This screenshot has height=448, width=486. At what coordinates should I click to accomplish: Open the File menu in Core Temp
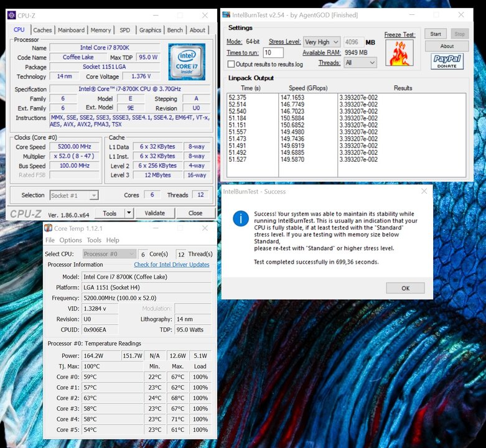(x=50, y=240)
